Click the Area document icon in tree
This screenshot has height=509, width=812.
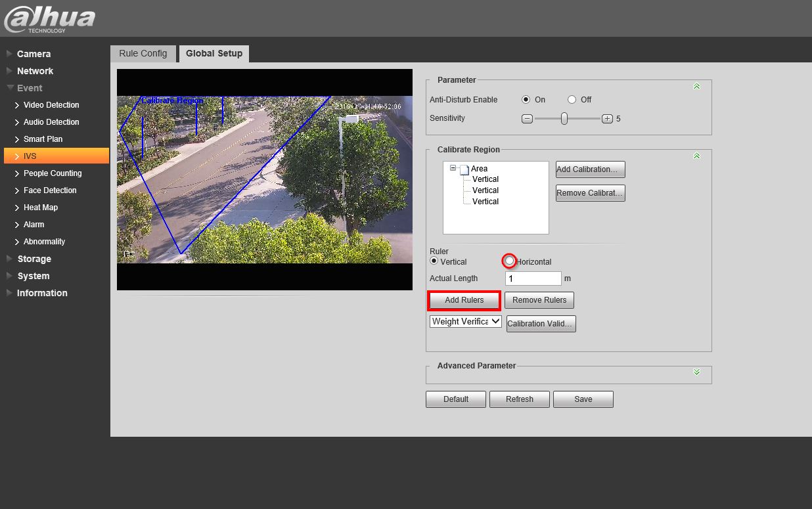464,169
